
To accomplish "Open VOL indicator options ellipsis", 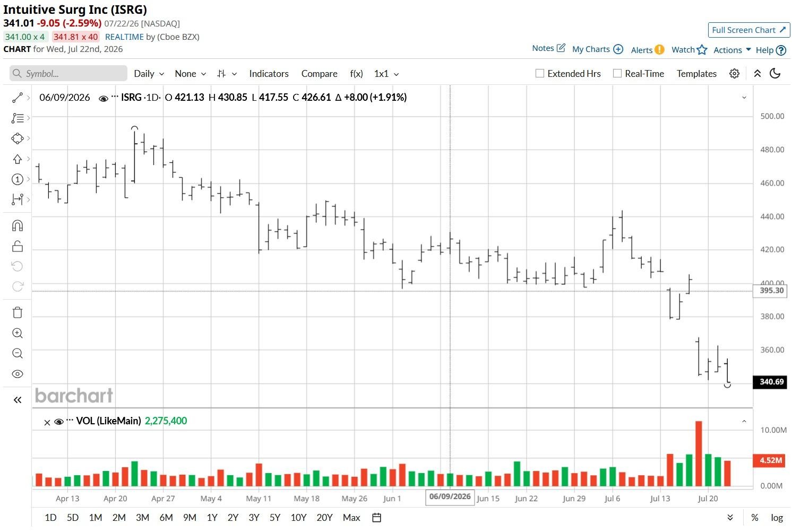I will (70, 421).
